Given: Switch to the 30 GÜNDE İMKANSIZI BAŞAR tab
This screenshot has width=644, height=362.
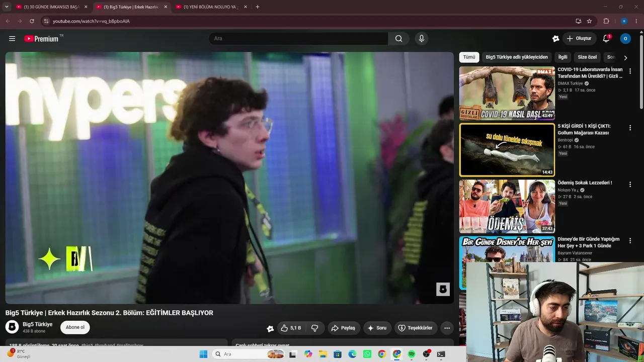Looking at the screenshot, I should 51,7.
